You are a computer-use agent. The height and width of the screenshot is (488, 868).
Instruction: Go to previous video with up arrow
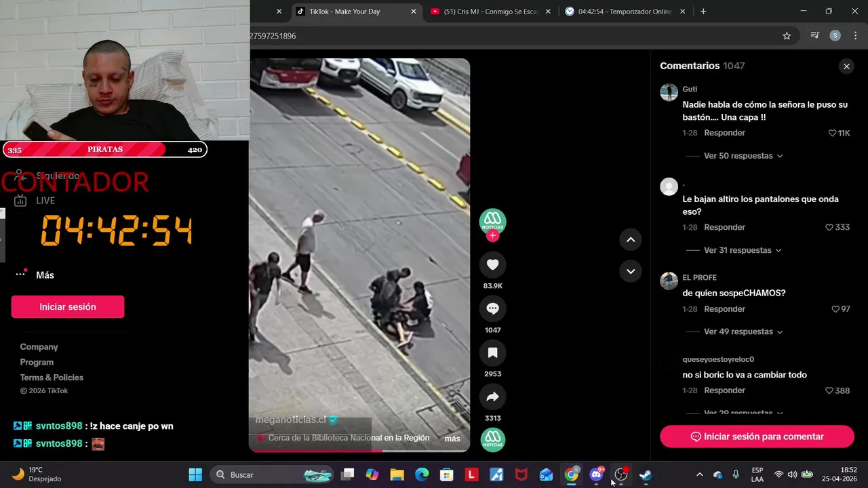(x=631, y=239)
